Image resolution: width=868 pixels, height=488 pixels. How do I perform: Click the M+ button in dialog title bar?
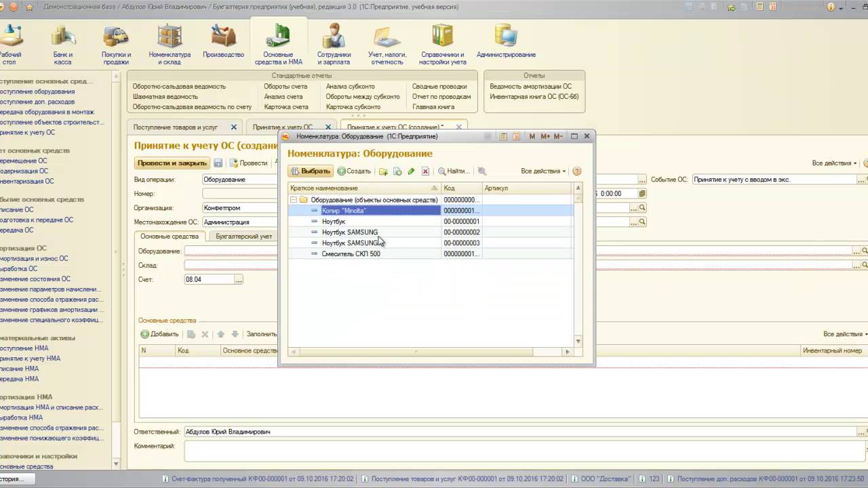point(545,136)
